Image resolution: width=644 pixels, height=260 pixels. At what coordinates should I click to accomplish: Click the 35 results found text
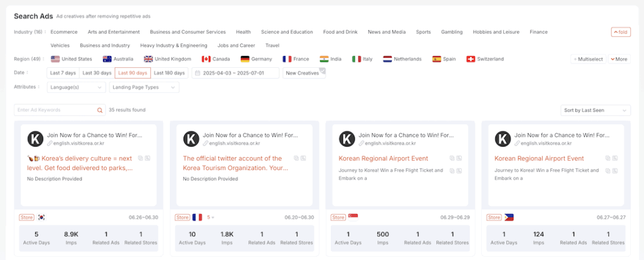(x=127, y=110)
